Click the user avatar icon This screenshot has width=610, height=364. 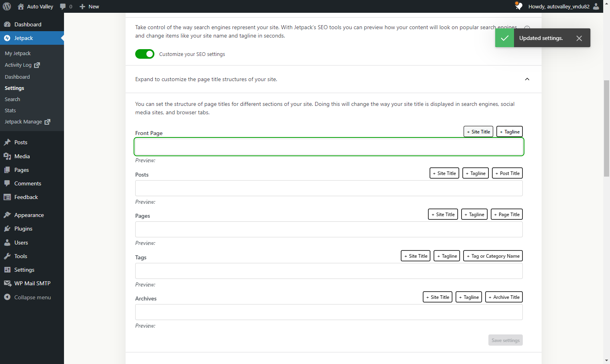(596, 6)
